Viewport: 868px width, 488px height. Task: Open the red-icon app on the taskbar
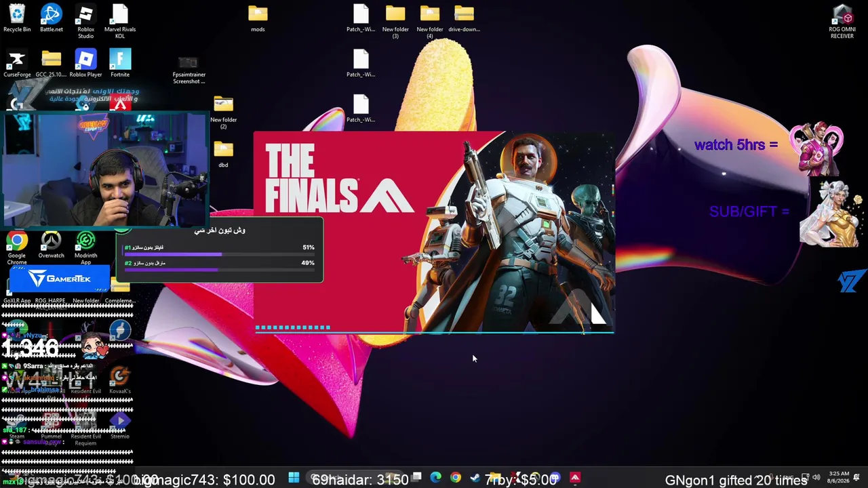pyautogui.click(x=575, y=479)
